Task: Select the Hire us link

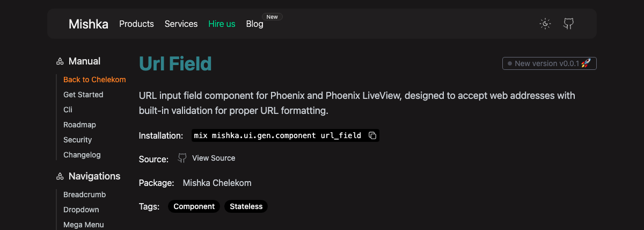Action: [222, 24]
